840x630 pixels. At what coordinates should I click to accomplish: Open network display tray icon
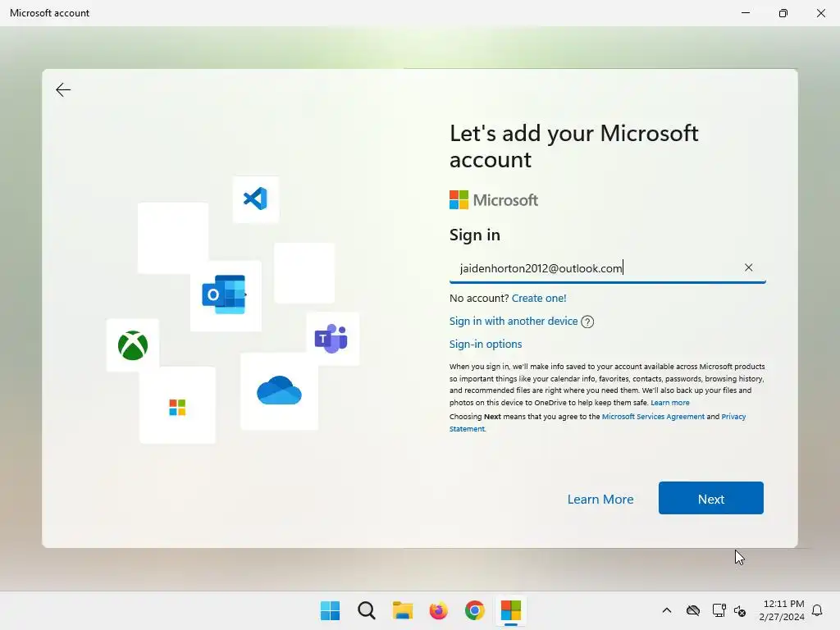(x=719, y=610)
